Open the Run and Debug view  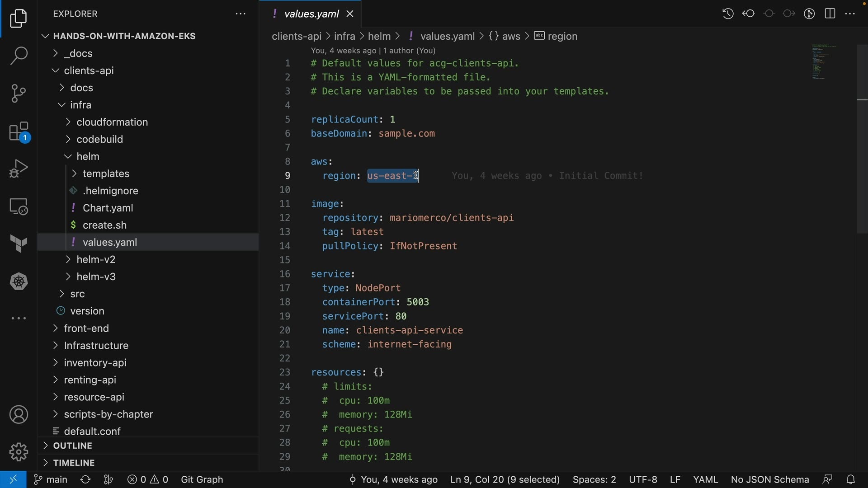19,169
